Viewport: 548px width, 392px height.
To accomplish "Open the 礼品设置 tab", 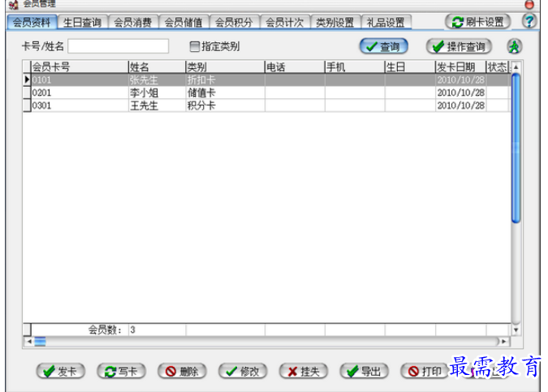I will [x=386, y=23].
